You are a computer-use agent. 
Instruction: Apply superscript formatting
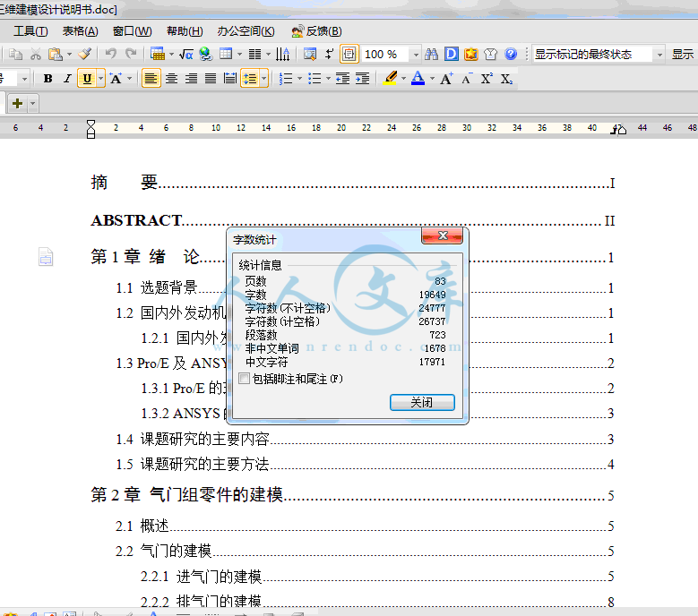pyautogui.click(x=487, y=79)
